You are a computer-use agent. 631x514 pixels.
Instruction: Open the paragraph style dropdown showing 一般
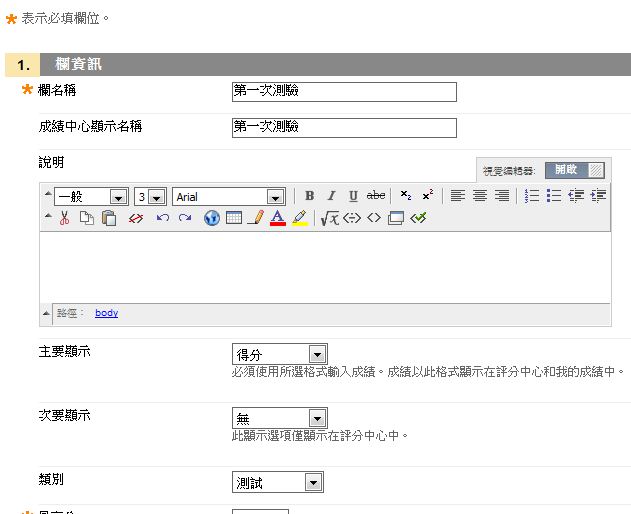point(91,197)
